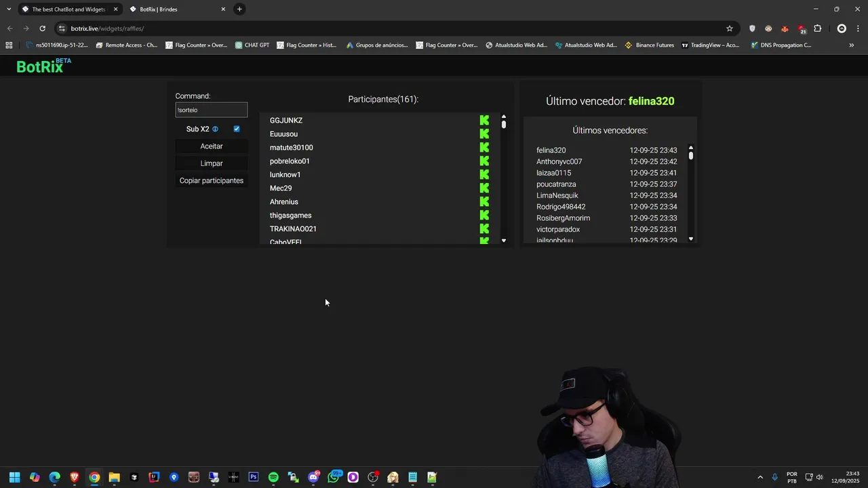Open File Explorer from the taskbar

[114, 477]
